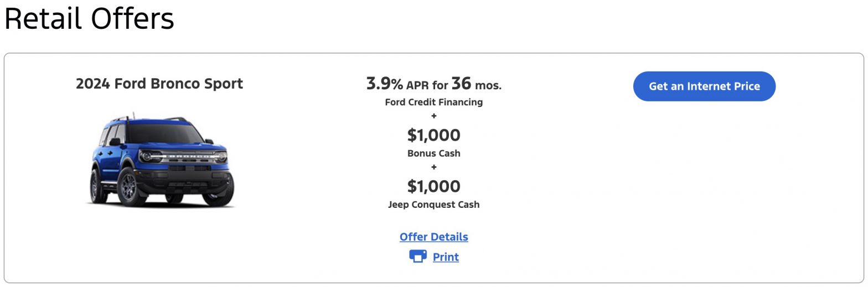Click the Retail Offers heading
Viewport: 868px width, 287px height.
(89, 18)
